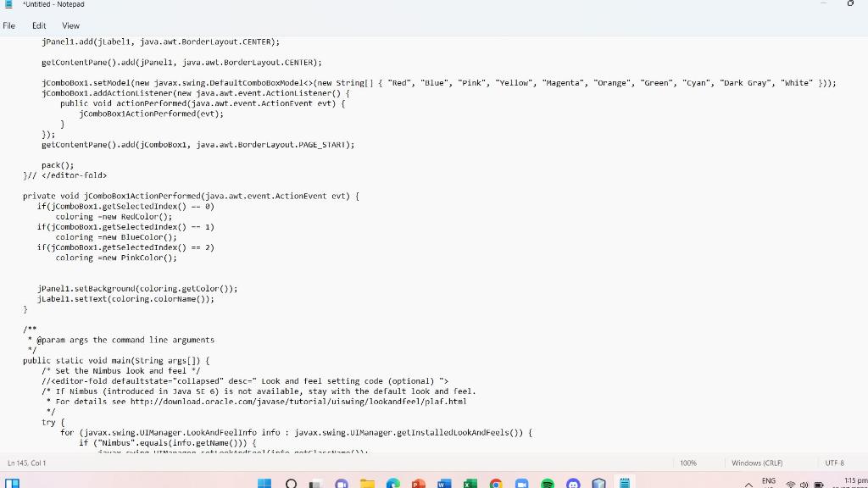Open the volume control from system tray
868x488 pixels.
[x=804, y=482]
